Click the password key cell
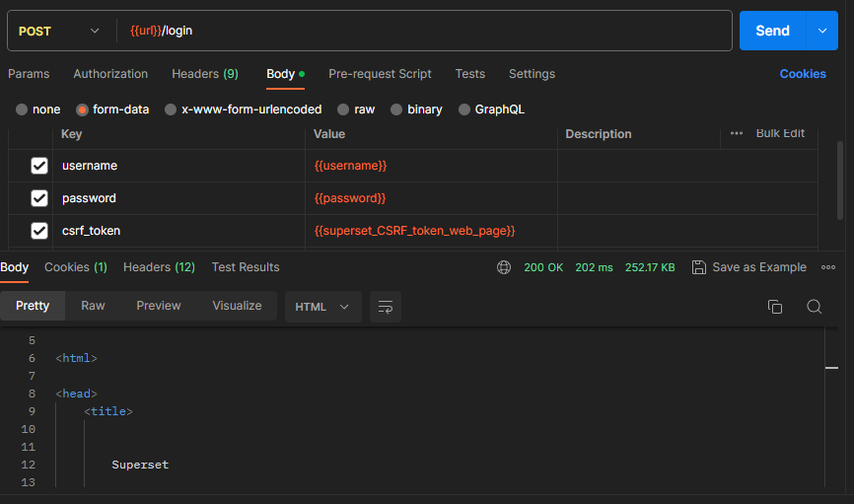Viewport: 854px width, 504px height. pyautogui.click(x=178, y=198)
